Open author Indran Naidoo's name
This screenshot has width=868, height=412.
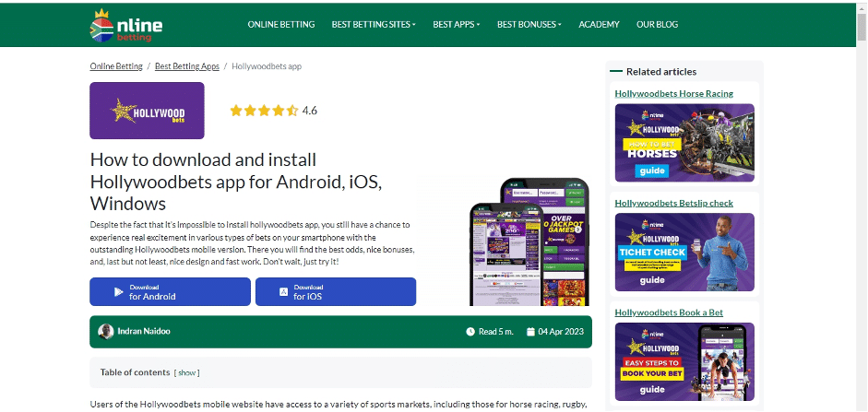coord(144,331)
